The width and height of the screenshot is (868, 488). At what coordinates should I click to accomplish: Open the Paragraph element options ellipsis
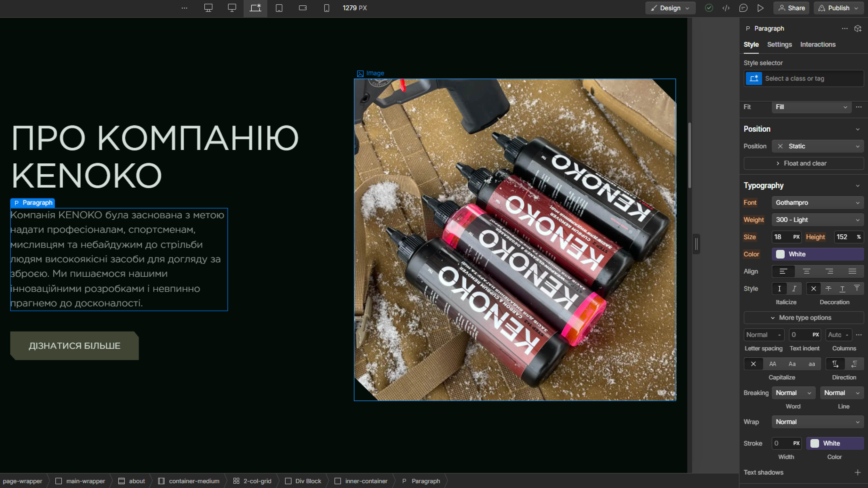click(845, 29)
